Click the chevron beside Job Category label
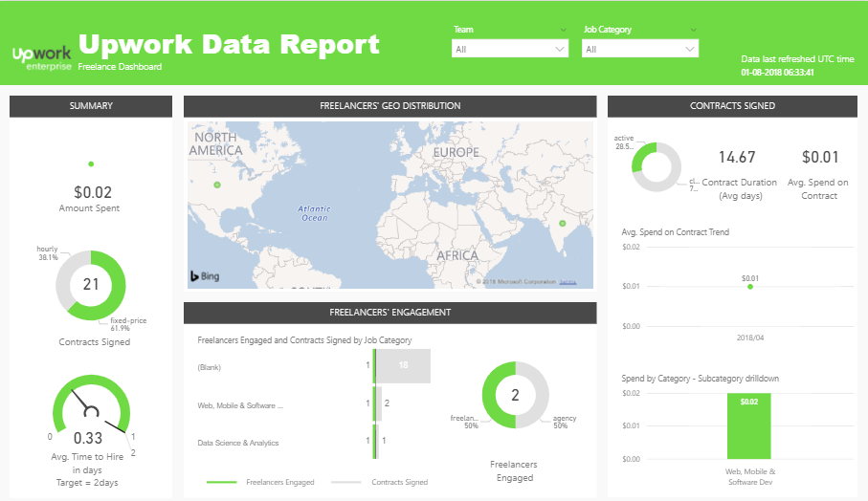 click(694, 30)
